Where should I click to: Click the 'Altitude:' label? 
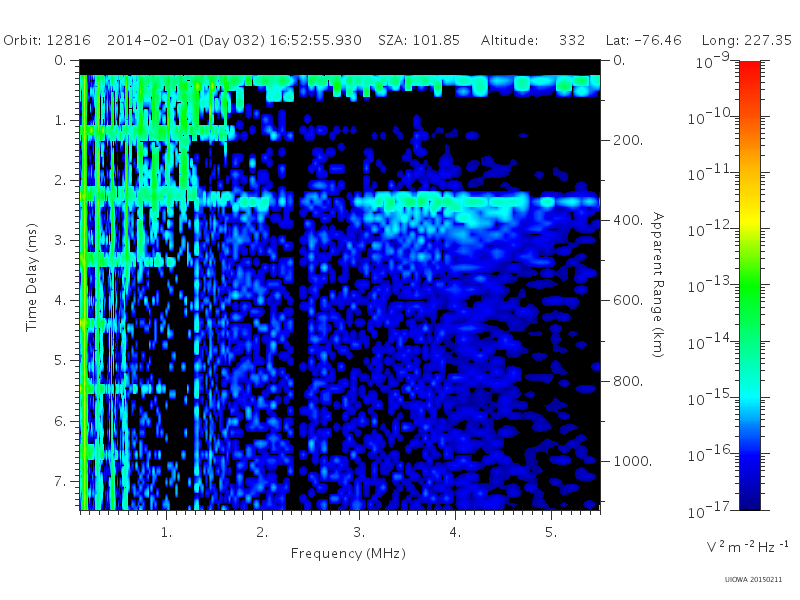[509, 40]
